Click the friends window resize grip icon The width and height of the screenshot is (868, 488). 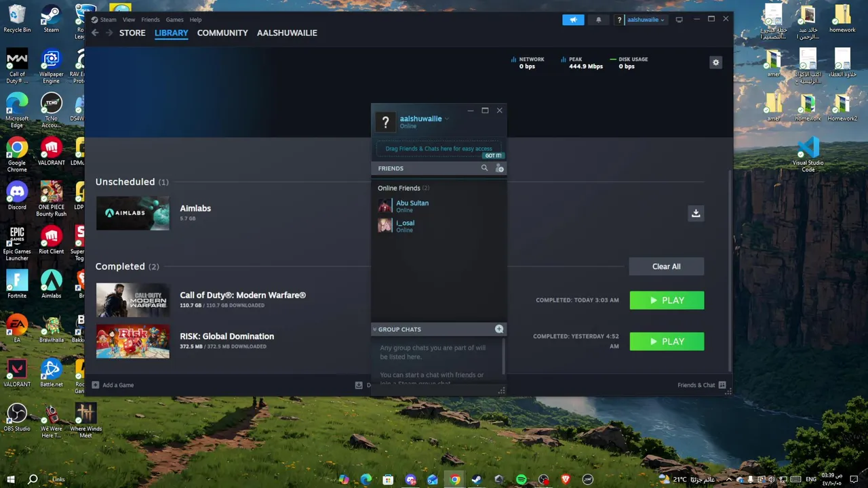click(502, 391)
